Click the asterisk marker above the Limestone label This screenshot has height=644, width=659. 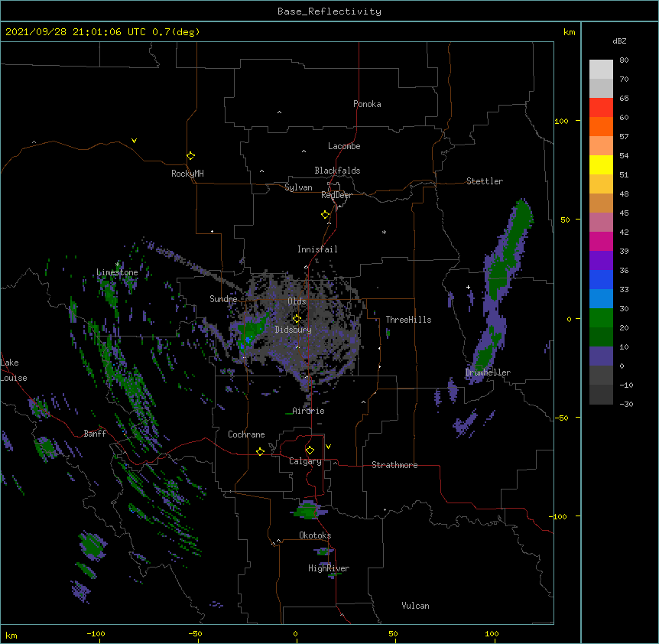click(118, 265)
